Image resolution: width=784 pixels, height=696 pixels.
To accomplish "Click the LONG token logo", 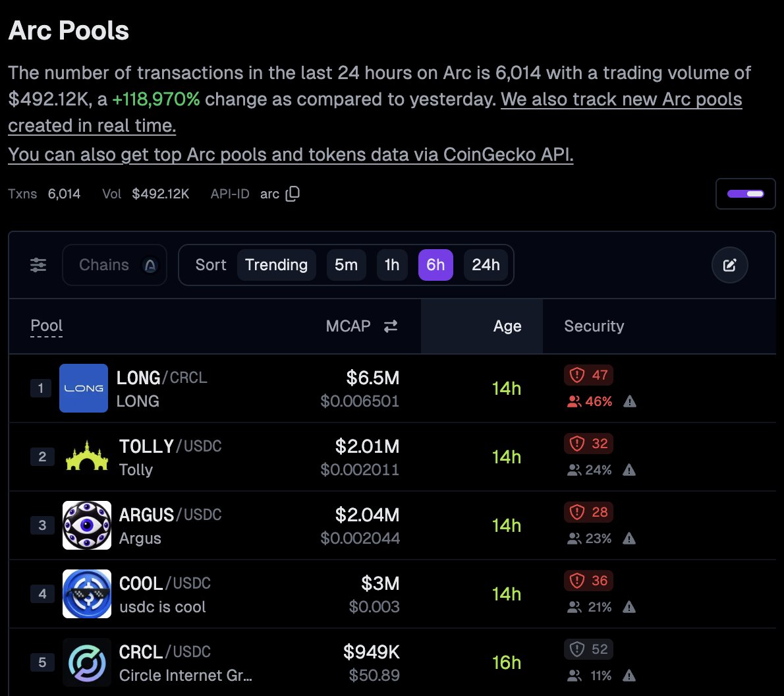I will [84, 388].
